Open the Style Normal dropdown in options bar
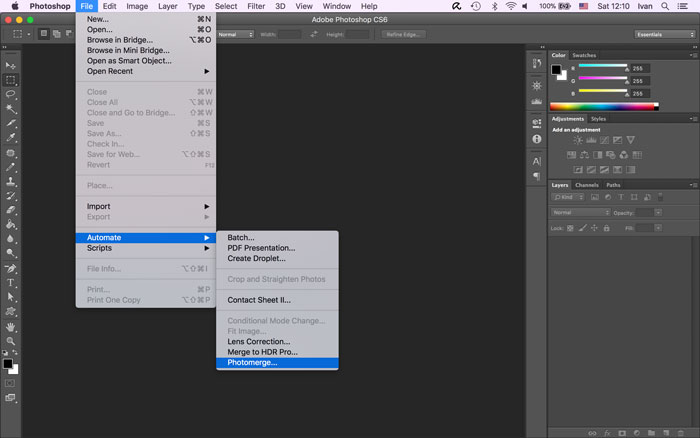The image size is (700, 438). [235, 34]
